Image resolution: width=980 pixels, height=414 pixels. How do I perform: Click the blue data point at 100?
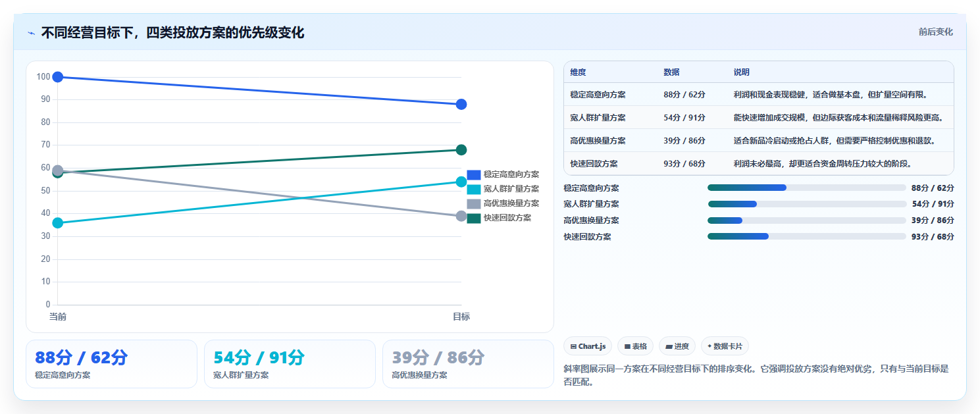58,77
